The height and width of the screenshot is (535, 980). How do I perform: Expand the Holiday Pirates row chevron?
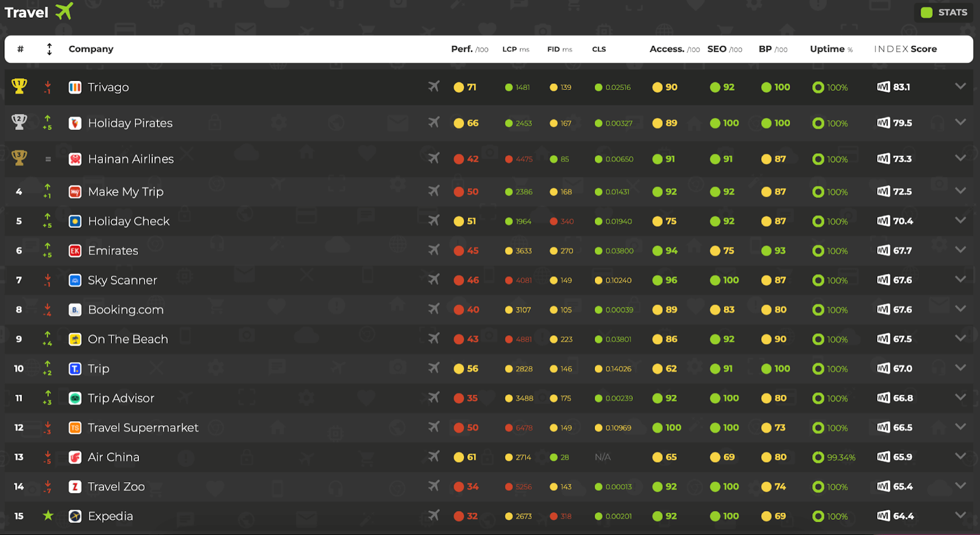click(x=960, y=122)
